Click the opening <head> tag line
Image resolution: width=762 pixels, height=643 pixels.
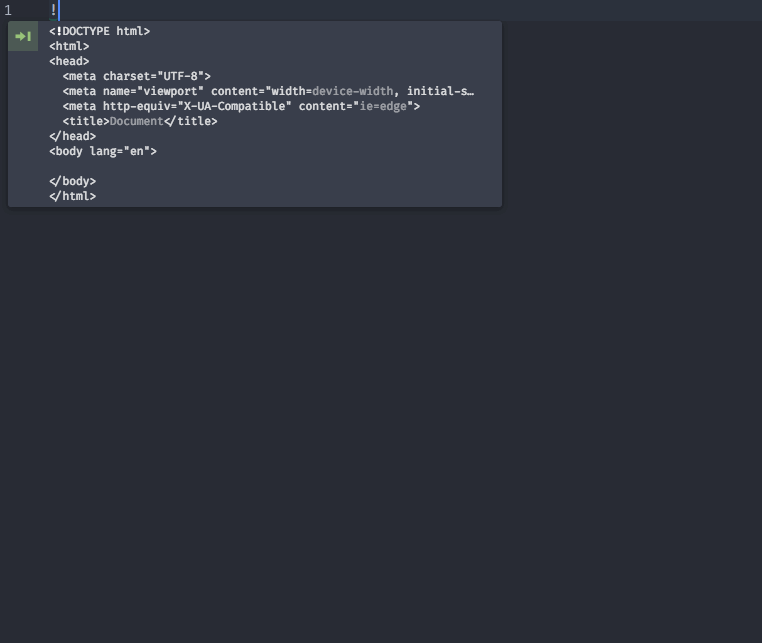click(x=69, y=61)
